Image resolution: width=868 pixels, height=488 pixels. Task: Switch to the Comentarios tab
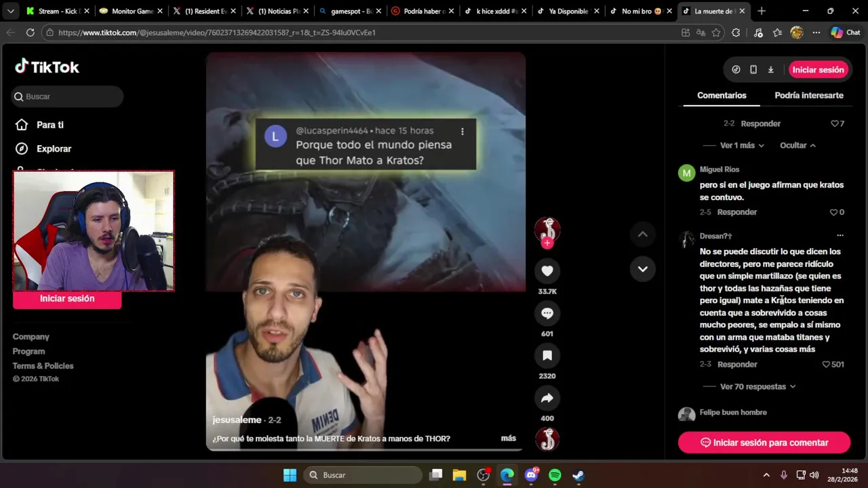pyautogui.click(x=722, y=96)
